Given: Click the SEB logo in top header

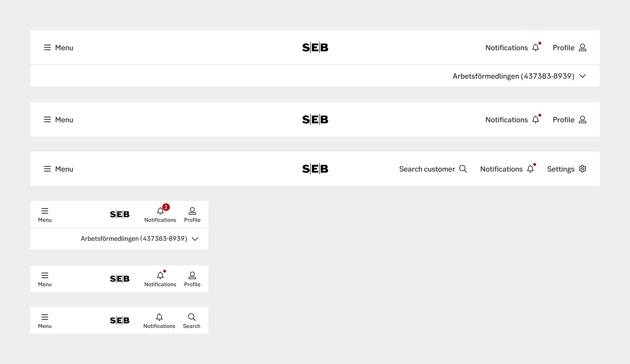Looking at the screenshot, I should (315, 47).
